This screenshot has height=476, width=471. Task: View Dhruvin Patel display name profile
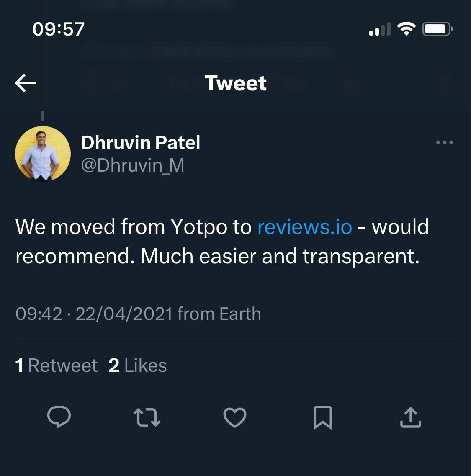tap(141, 143)
